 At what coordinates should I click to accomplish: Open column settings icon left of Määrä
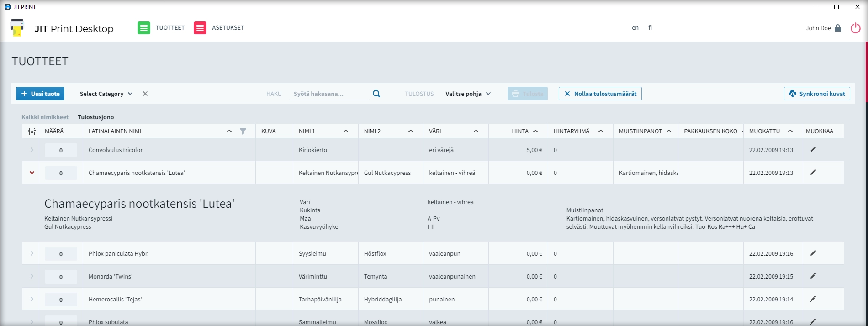coord(32,131)
